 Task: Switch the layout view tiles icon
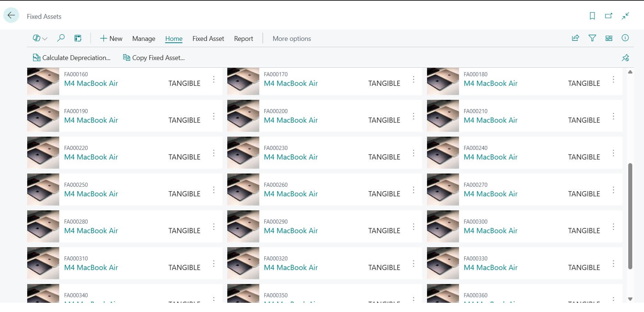[x=609, y=38]
